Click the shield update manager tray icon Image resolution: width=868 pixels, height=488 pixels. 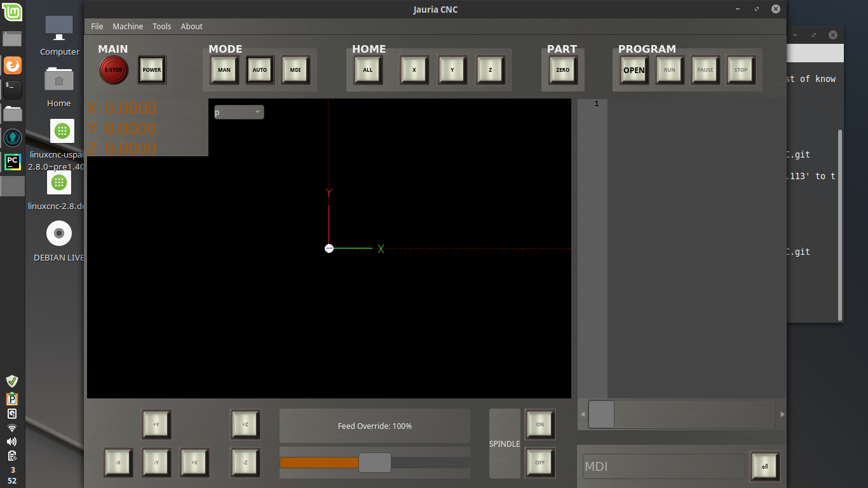pos(12,381)
